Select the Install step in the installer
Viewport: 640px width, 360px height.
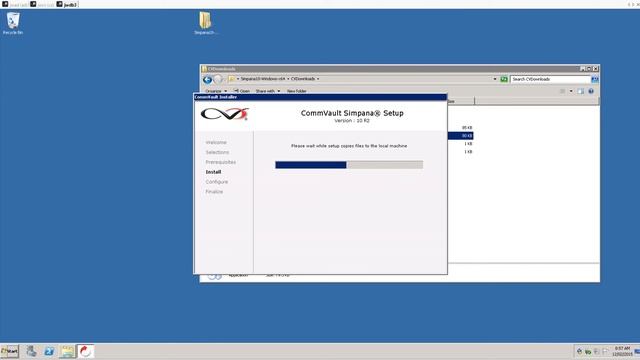(213, 172)
